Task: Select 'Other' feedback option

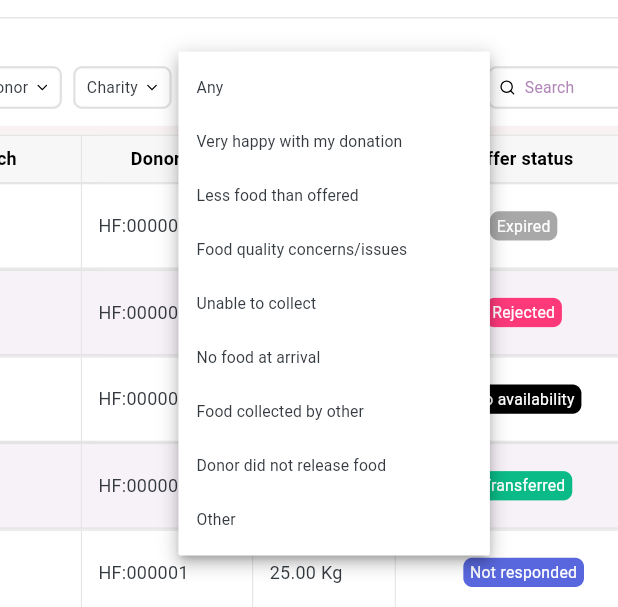Action: point(216,519)
